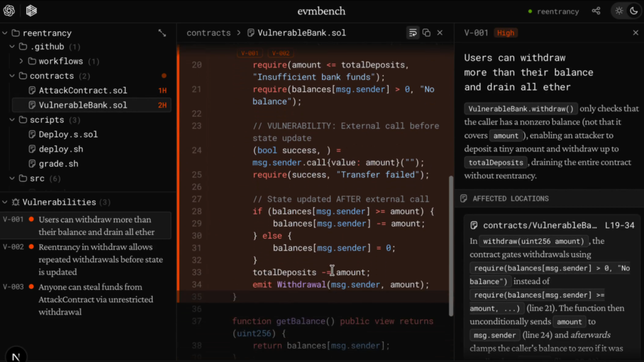644x362 pixels.
Task: Expand the workflows folder
Action: (21, 61)
